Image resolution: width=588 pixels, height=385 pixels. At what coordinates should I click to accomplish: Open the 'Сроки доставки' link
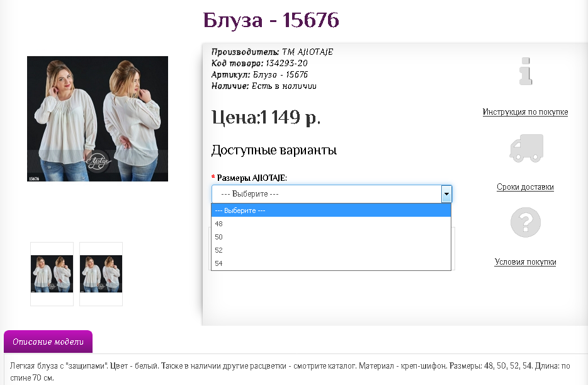pyautogui.click(x=525, y=187)
